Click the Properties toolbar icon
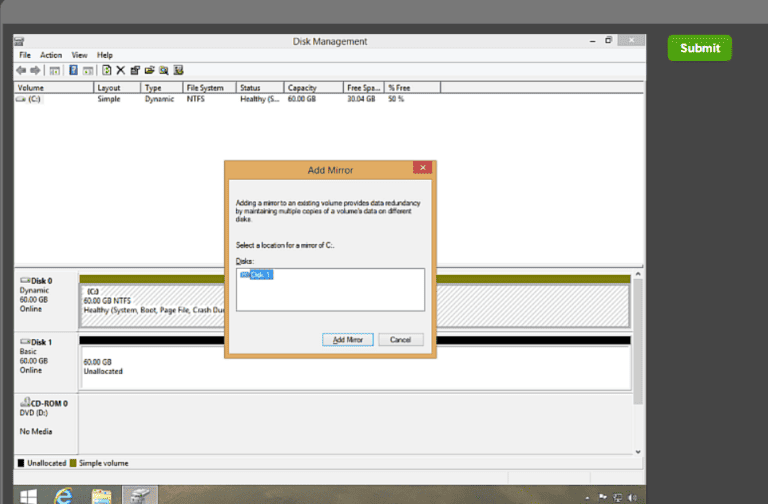Image resolution: width=768 pixels, height=504 pixels. tap(135, 70)
